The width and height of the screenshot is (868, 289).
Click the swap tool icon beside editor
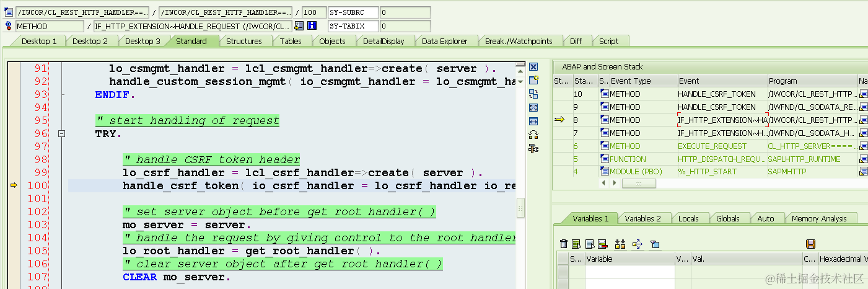click(533, 94)
